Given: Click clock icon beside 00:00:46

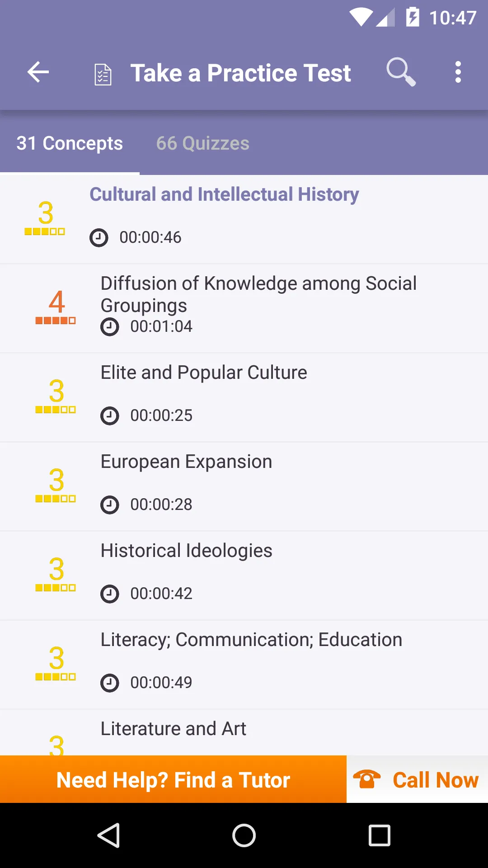Looking at the screenshot, I should click(99, 237).
